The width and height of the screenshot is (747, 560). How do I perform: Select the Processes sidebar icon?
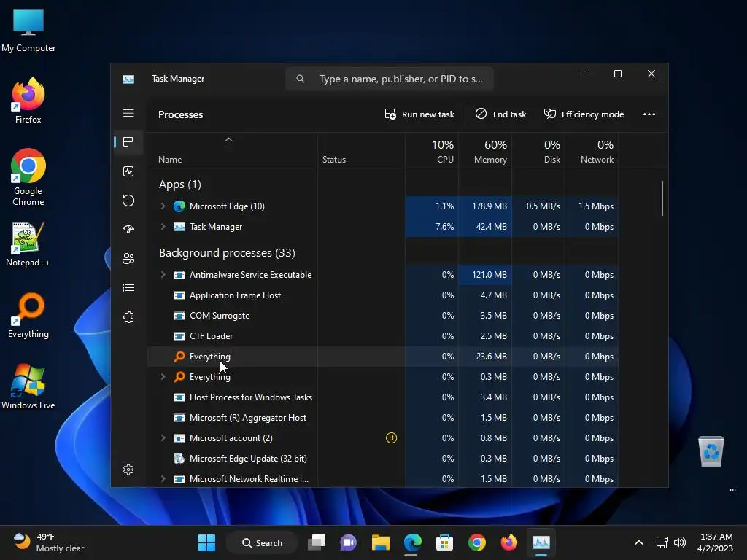coord(128,142)
